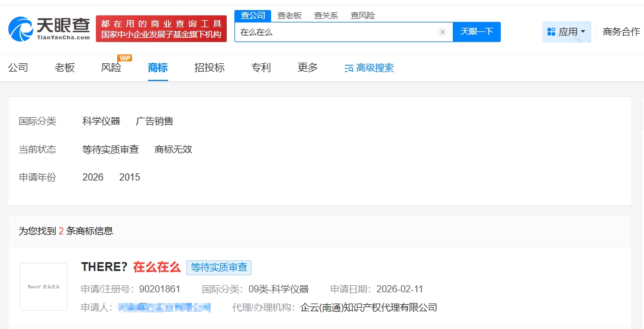Open the THERE? 在么在么 trademark thumbnail

coord(44,287)
